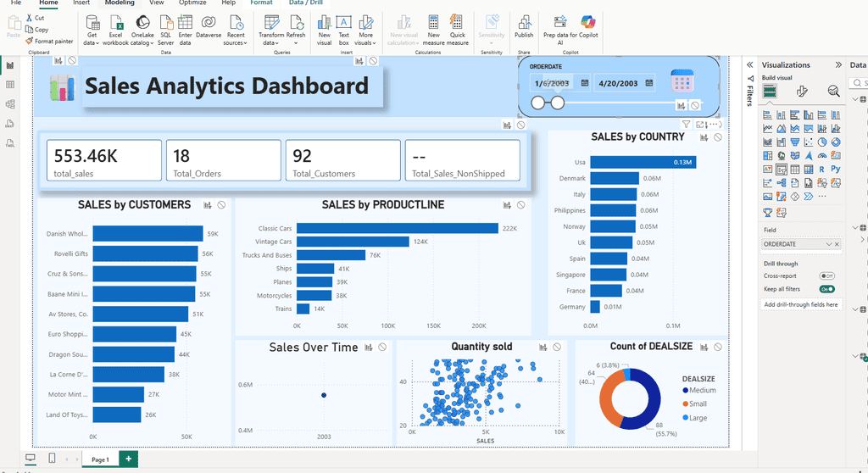Select the Page 1 tab
868x473 pixels.
point(100,459)
